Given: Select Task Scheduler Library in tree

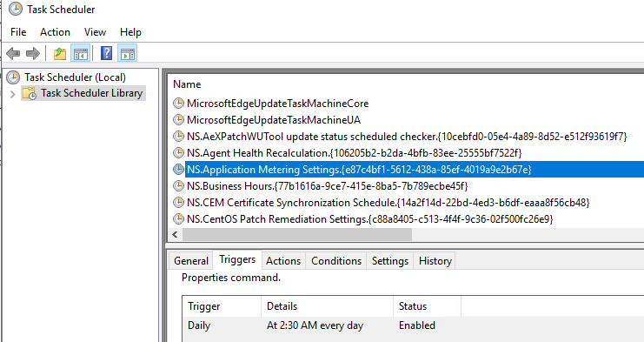Looking at the screenshot, I should click(91, 93).
